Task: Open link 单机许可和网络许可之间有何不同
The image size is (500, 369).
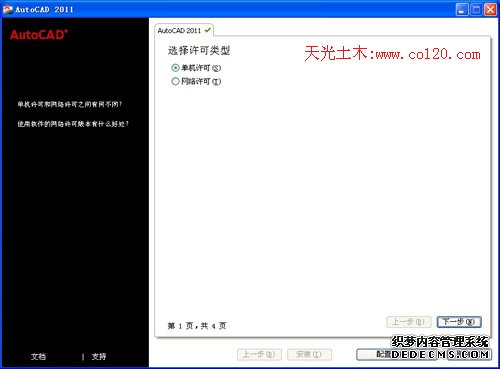Action: pyautogui.click(x=70, y=104)
